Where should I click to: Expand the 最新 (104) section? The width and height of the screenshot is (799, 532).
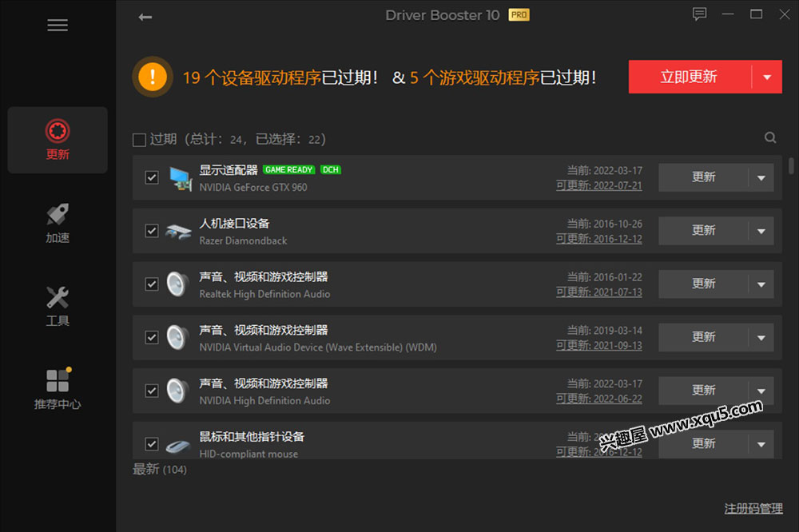[160, 470]
